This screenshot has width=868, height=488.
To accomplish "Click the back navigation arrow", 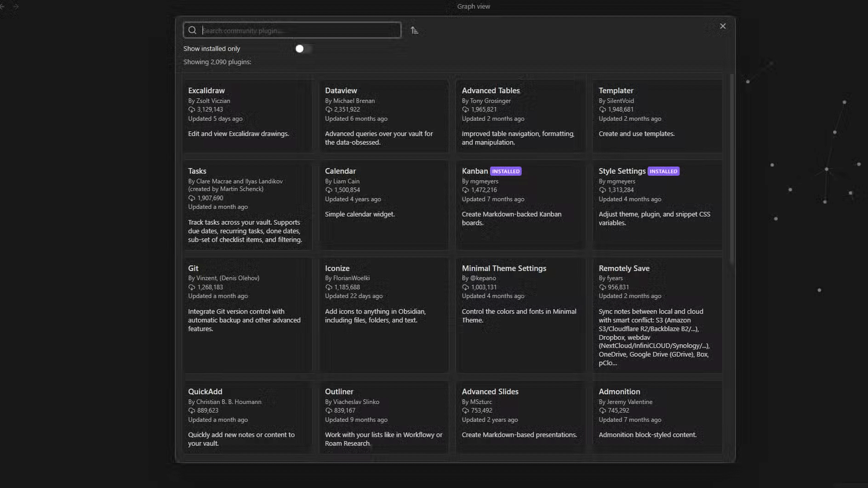I will click(2, 6).
